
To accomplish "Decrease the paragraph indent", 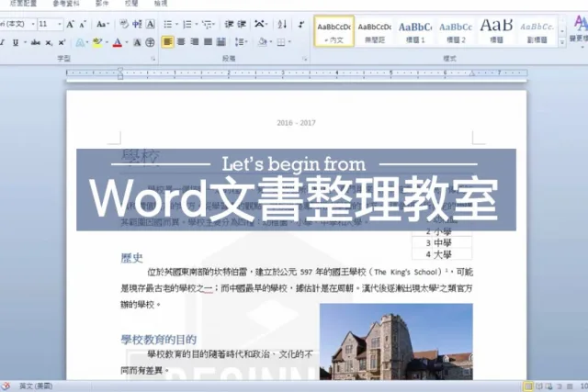I will click(229, 25).
